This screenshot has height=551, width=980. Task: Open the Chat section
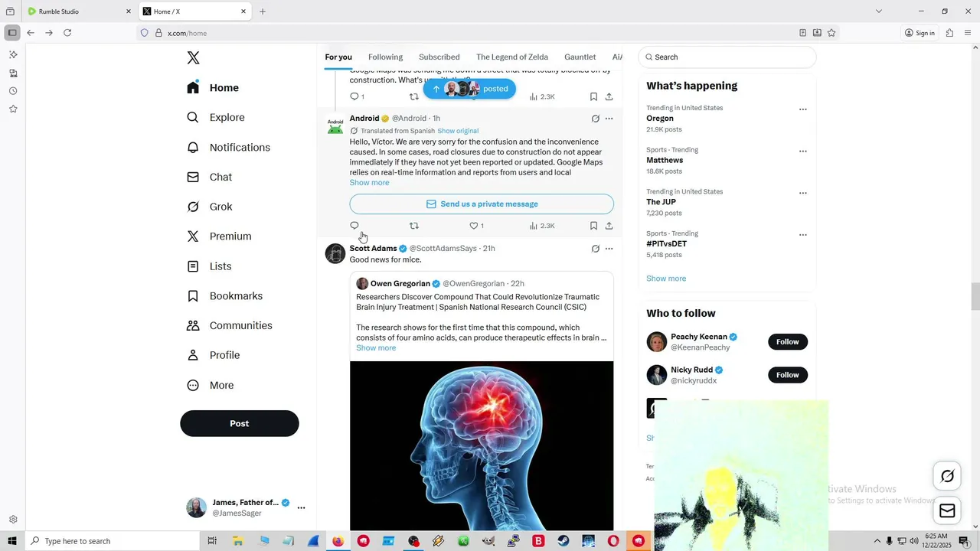[209, 178]
